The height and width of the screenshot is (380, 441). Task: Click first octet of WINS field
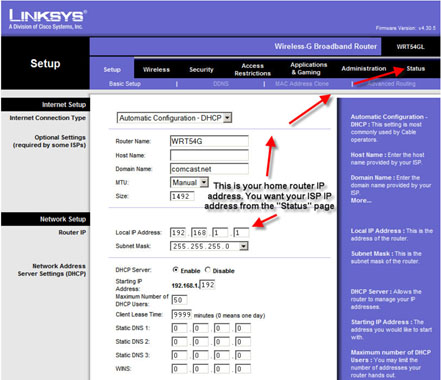tap(179, 369)
